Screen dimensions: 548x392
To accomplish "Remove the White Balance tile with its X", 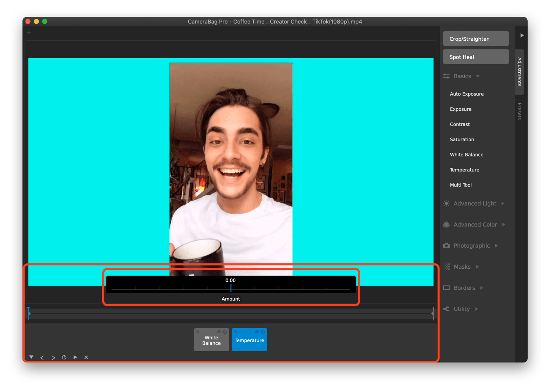I will click(198, 332).
